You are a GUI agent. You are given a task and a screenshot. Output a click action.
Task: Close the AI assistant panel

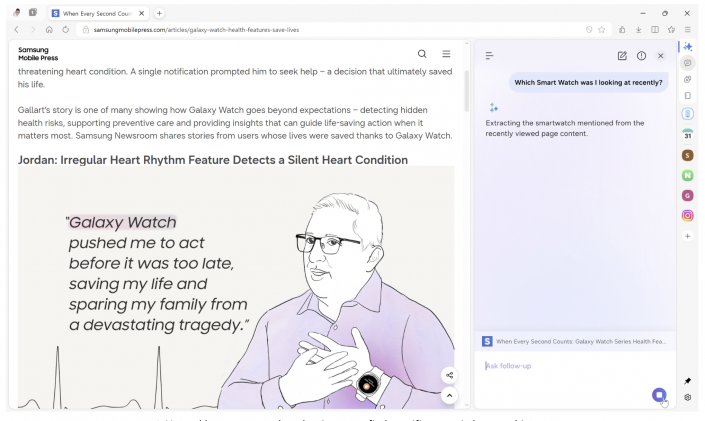660,56
